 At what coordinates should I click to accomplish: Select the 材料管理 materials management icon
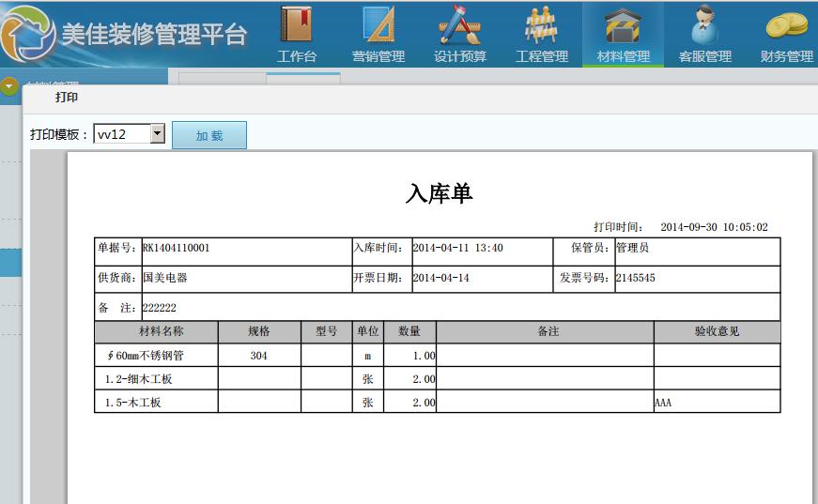623,27
